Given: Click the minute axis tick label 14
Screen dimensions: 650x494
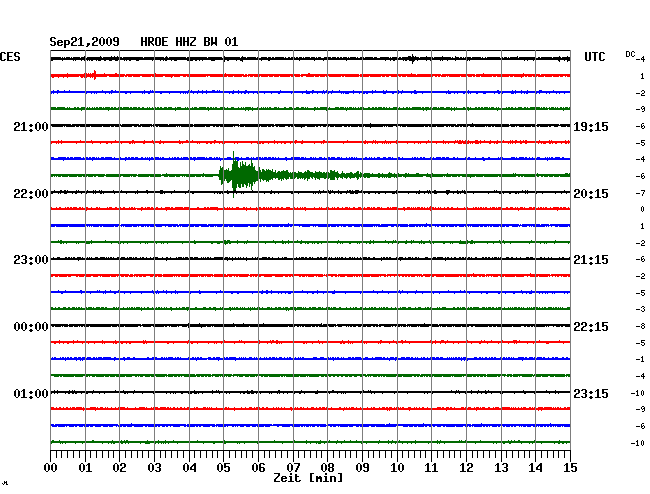Looking at the screenshot, I should 535,467.
